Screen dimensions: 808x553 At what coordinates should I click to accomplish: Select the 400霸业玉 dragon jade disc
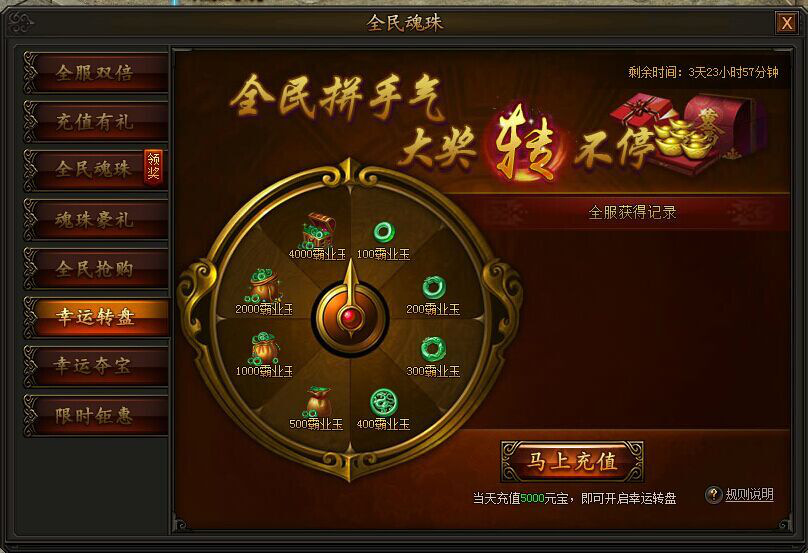pyautogui.click(x=384, y=403)
